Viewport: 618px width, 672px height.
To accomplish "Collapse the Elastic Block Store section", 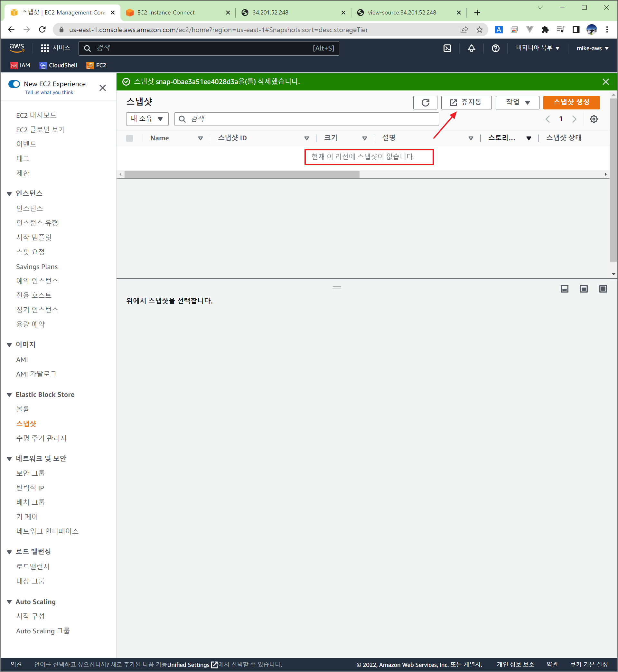I will [x=9, y=395].
